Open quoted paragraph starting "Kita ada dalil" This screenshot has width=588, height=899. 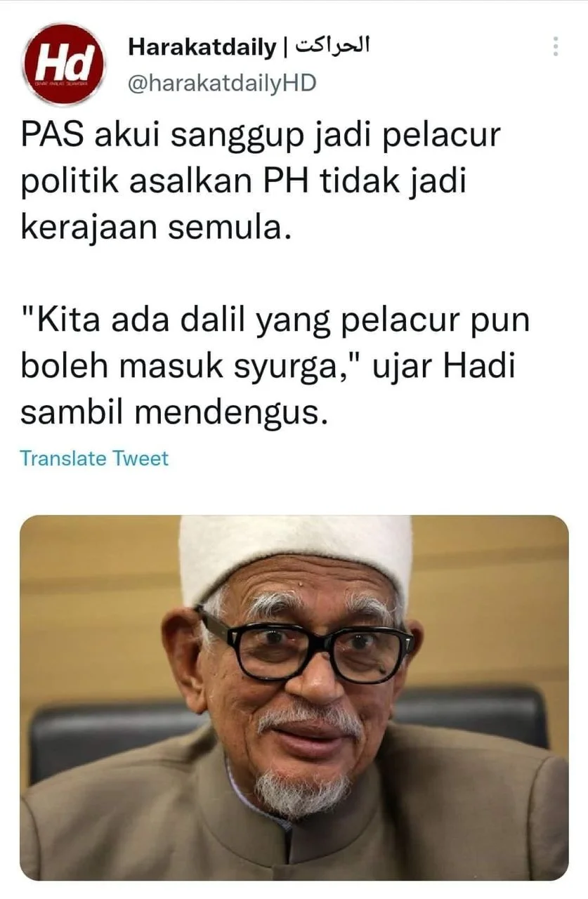[x=275, y=367]
